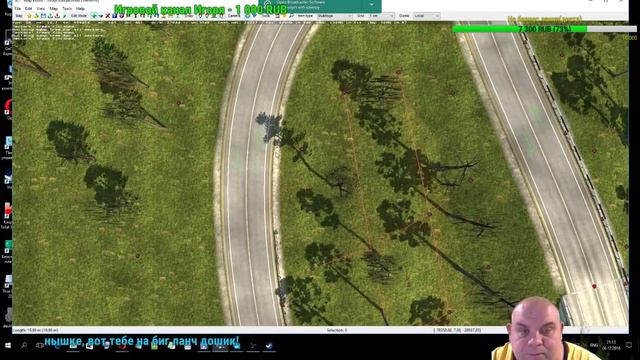Click the blue floppy-disk save icon

pos(43,16)
